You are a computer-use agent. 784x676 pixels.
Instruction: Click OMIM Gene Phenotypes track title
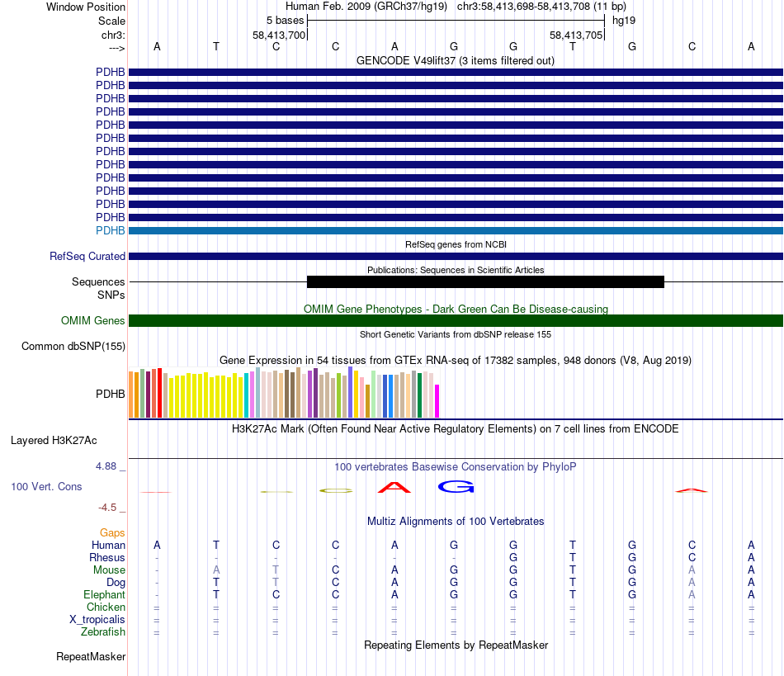tap(456, 309)
